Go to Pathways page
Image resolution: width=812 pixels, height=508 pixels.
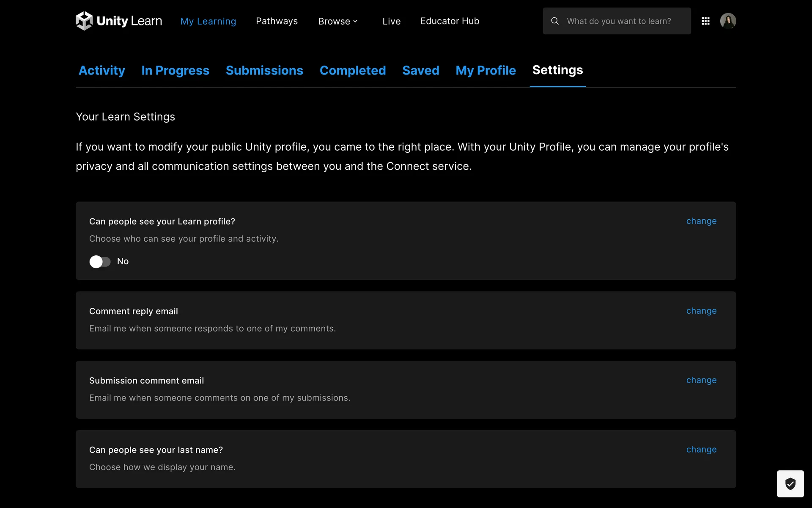coord(277,21)
